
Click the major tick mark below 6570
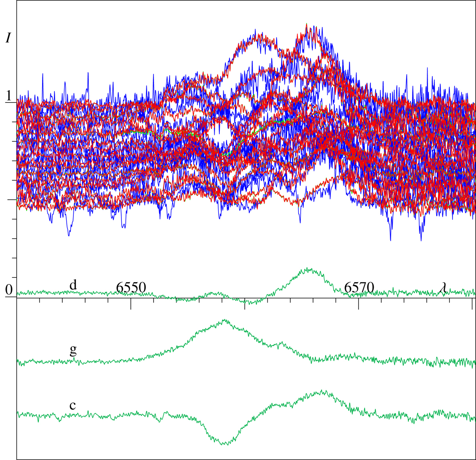[359, 304]
